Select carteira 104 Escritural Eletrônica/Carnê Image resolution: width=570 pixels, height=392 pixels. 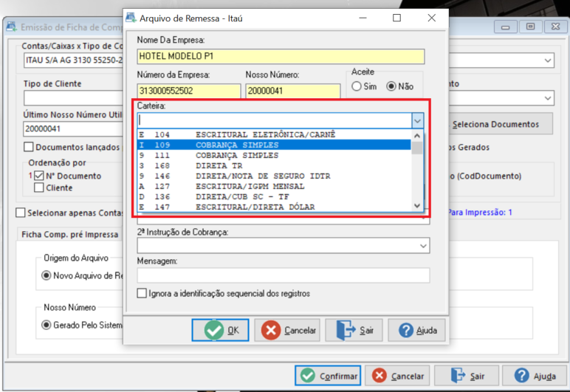274,135
